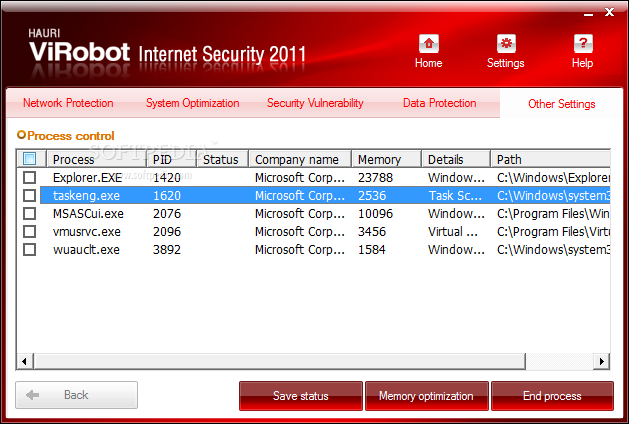Click PID value 3892

[x=167, y=250]
